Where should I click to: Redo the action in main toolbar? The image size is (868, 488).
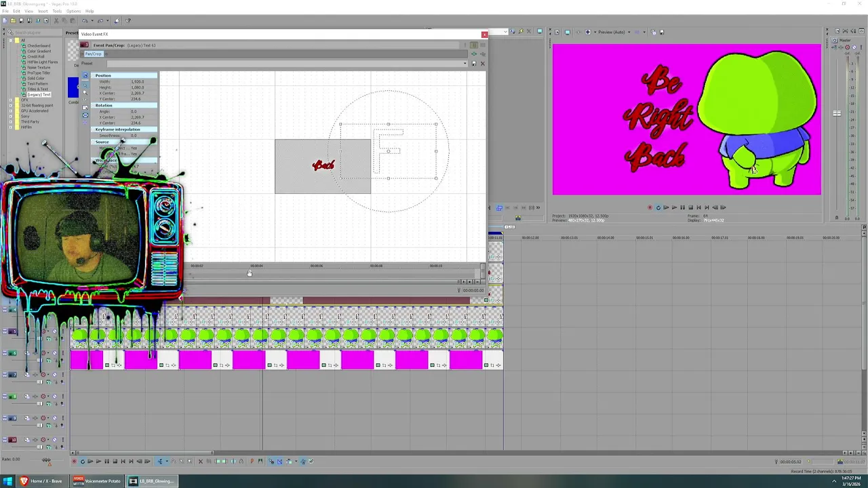100,20
